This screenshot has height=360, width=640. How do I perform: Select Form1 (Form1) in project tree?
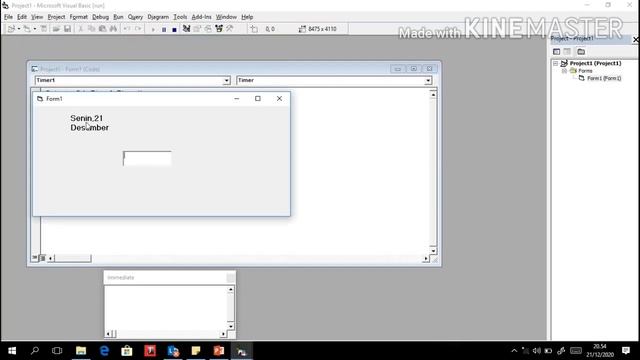tap(604, 78)
